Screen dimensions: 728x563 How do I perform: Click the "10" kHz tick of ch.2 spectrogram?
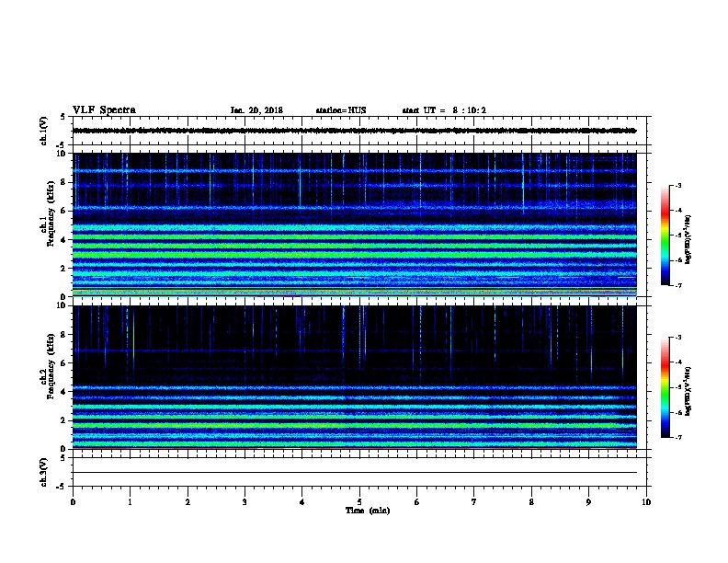pyautogui.click(x=61, y=305)
